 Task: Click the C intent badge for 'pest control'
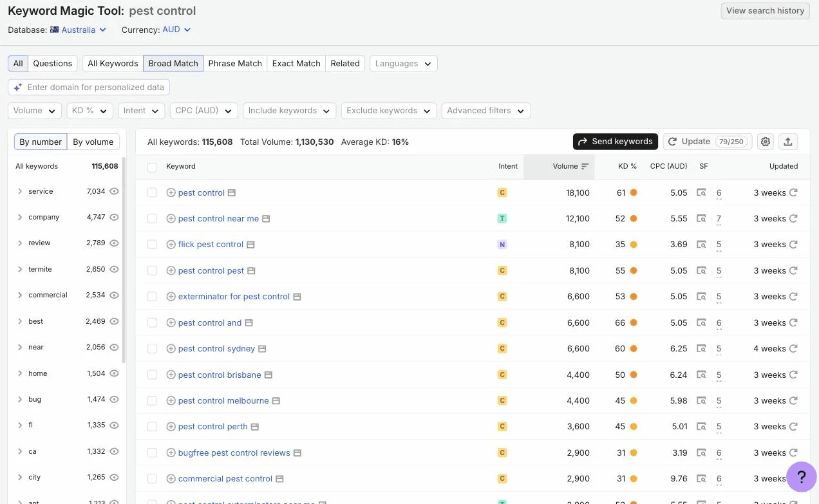[x=502, y=192]
